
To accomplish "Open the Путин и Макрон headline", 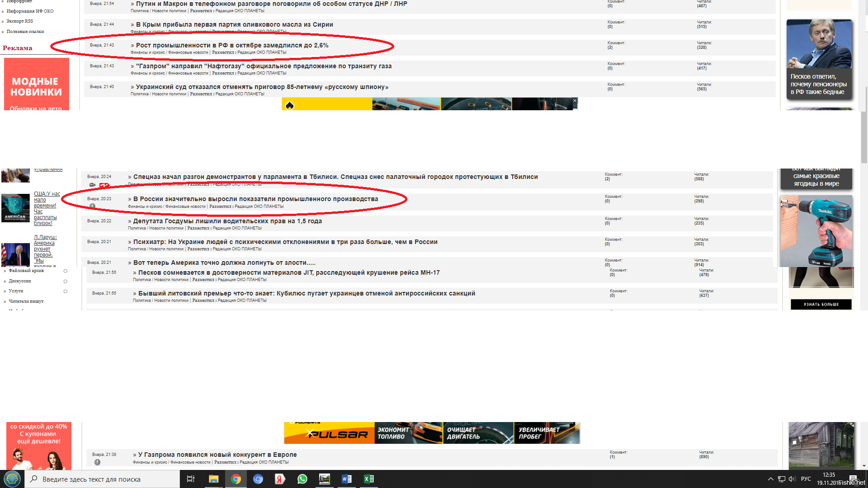I will 272,4.
